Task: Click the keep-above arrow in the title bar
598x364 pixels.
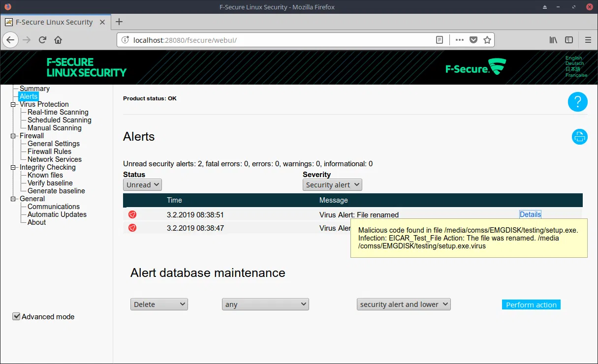Action: coord(545,7)
